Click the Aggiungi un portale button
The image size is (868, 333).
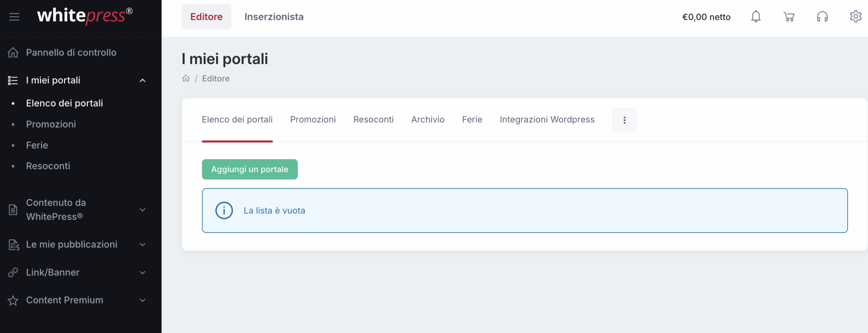coord(250,169)
